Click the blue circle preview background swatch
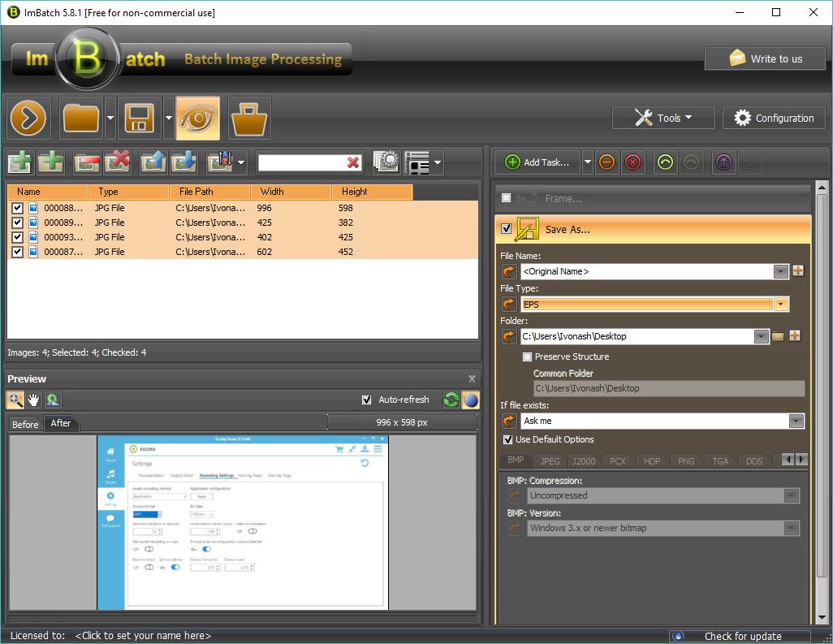 (470, 400)
